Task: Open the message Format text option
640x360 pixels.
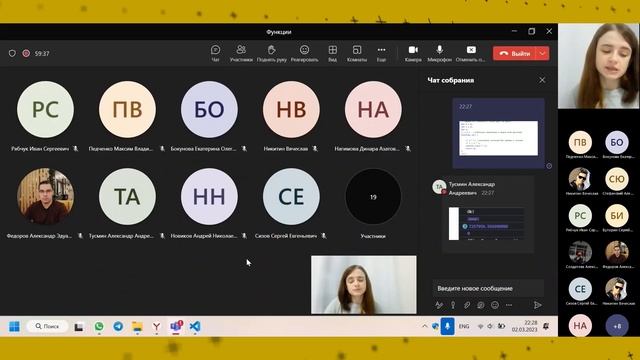Action: [439, 305]
